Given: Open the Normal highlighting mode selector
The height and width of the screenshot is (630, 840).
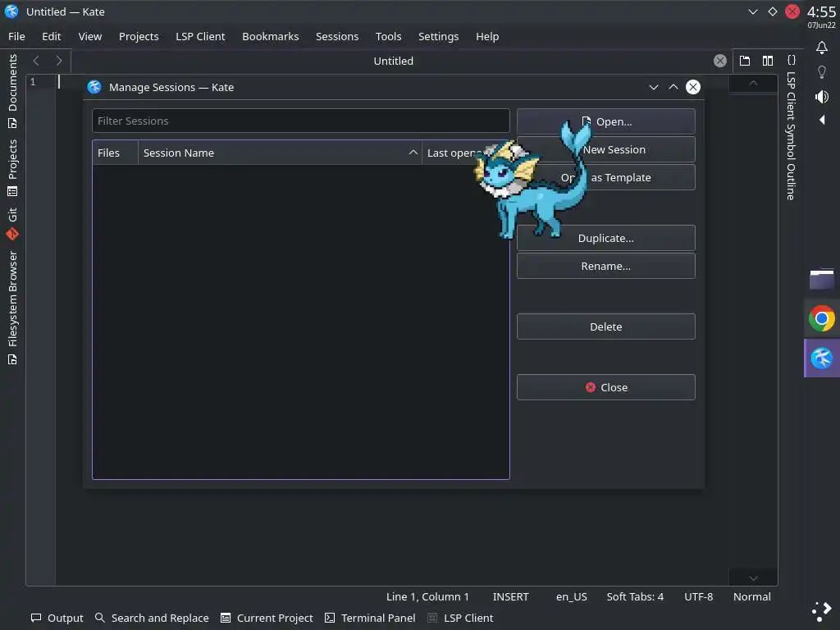Looking at the screenshot, I should [x=752, y=597].
